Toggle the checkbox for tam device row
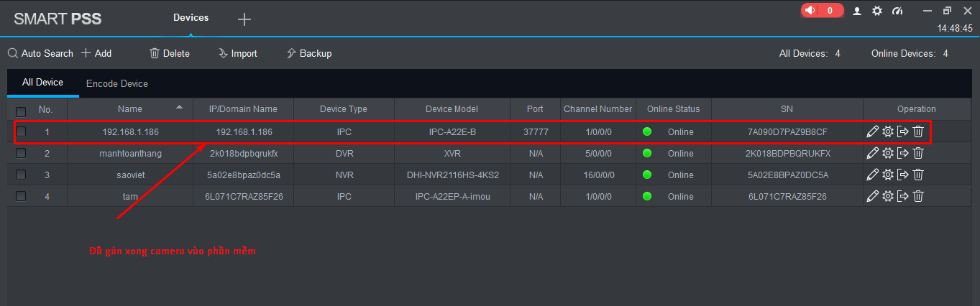The width and height of the screenshot is (980, 306). [21, 196]
